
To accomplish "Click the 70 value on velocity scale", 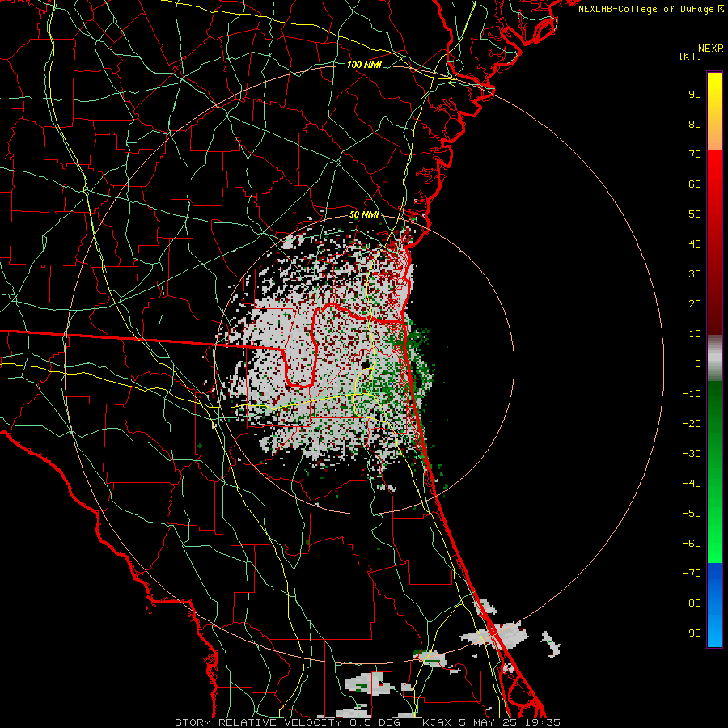I will [695, 154].
